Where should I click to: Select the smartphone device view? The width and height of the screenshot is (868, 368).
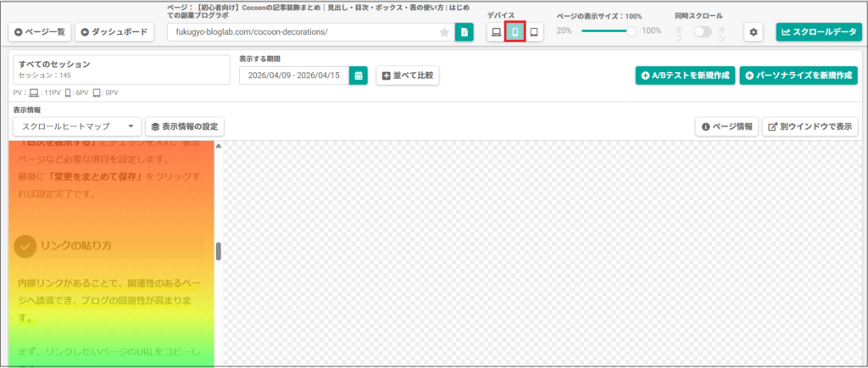515,32
